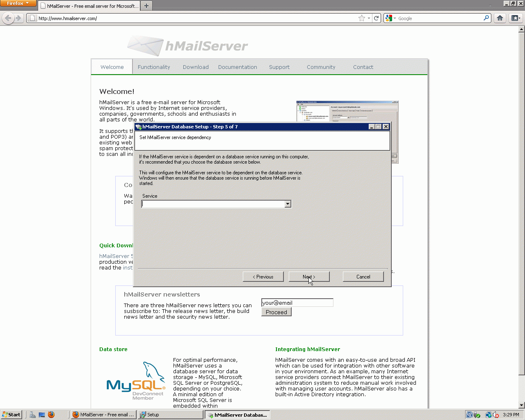Open the Service dropdown list
This screenshot has width=525, height=420.
pos(288,204)
